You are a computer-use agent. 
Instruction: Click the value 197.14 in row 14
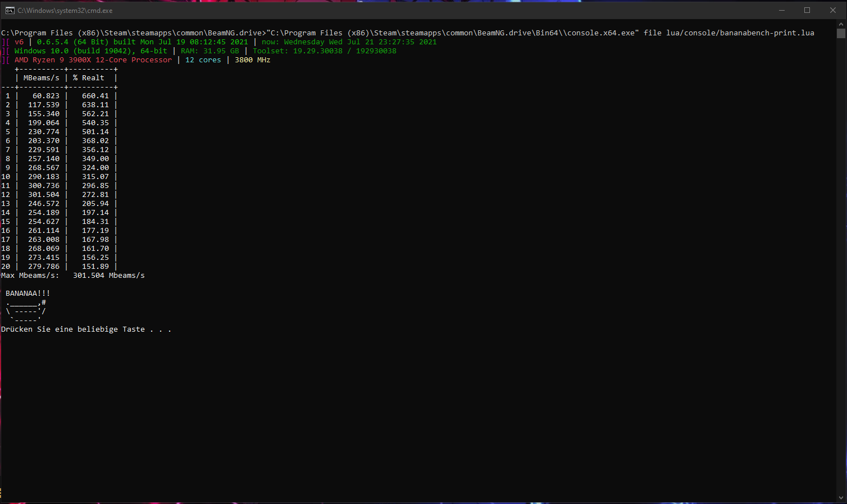point(95,213)
